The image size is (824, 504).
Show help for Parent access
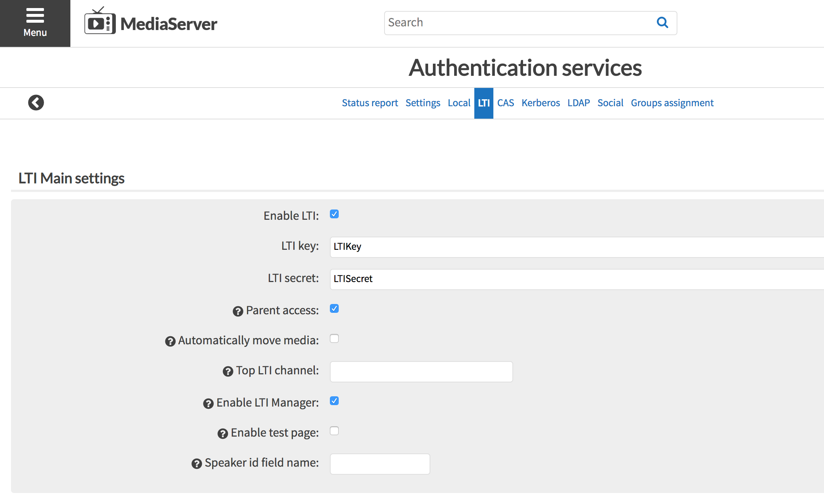(x=238, y=311)
